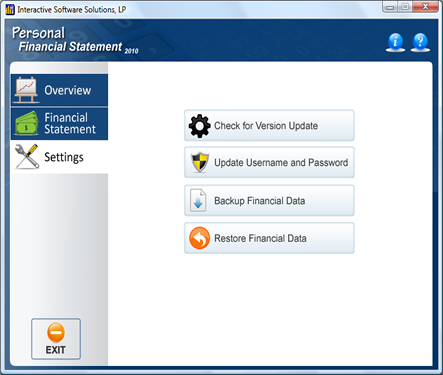Screen dimensions: 443x375
Task: Click the document download arrow icon
Action: click(198, 200)
